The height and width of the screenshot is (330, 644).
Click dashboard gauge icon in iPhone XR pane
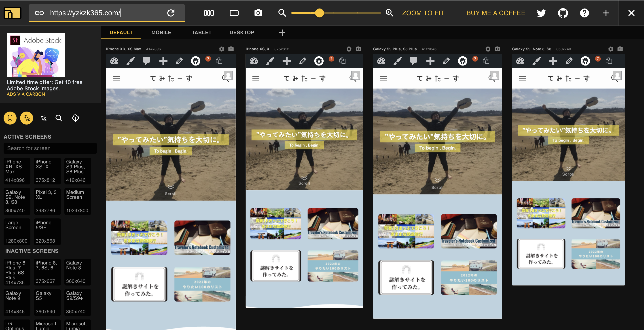(114, 61)
